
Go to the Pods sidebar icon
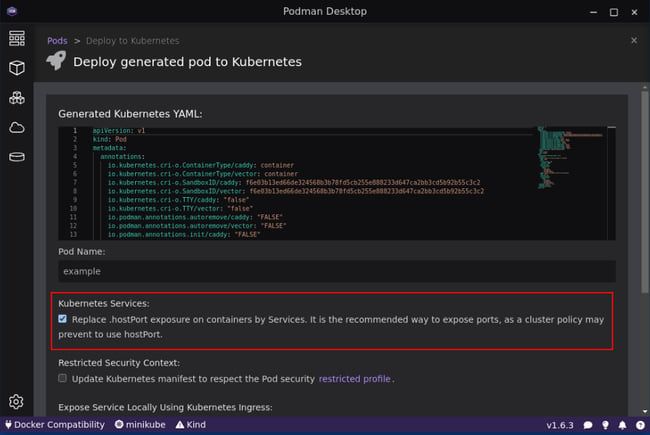[x=16, y=98]
